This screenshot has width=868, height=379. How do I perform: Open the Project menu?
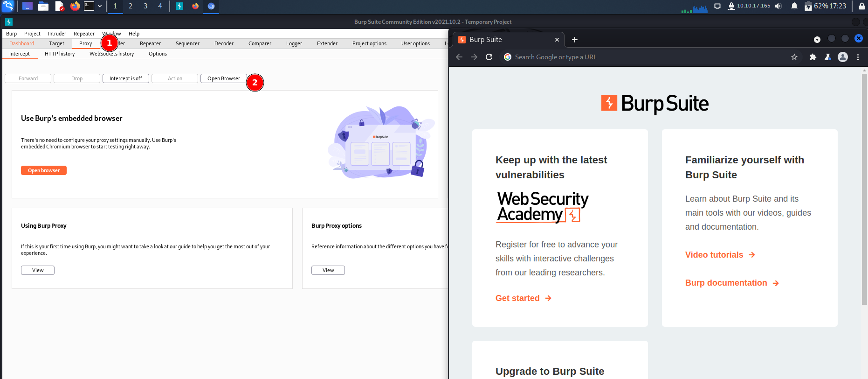32,34
